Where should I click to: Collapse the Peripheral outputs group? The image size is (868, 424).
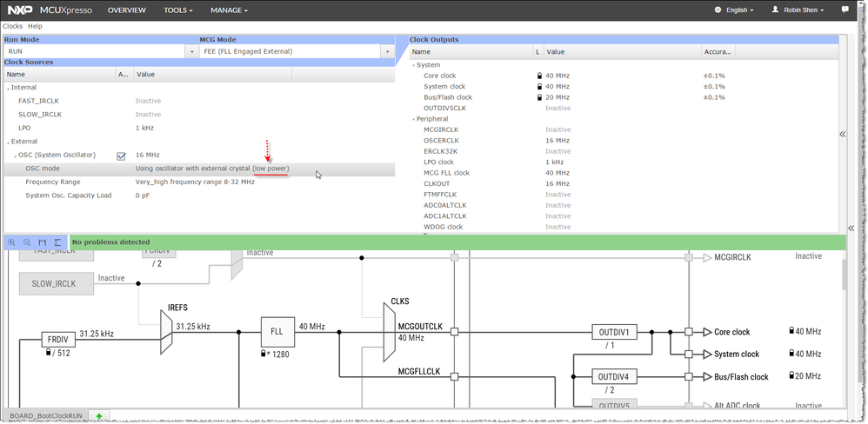click(x=413, y=119)
